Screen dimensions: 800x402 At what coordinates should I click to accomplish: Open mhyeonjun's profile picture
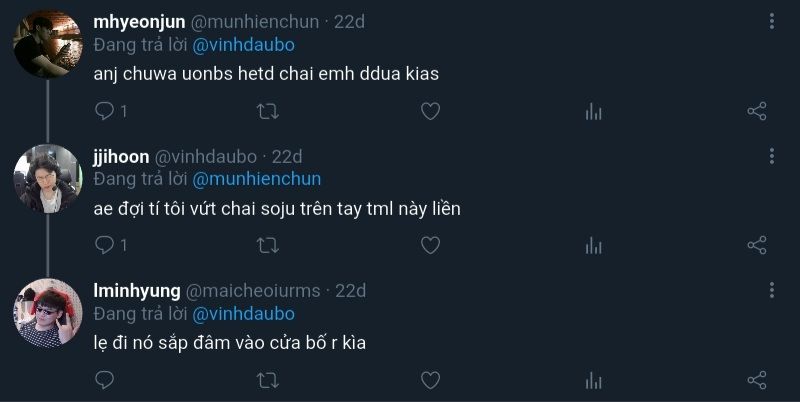tap(47, 44)
